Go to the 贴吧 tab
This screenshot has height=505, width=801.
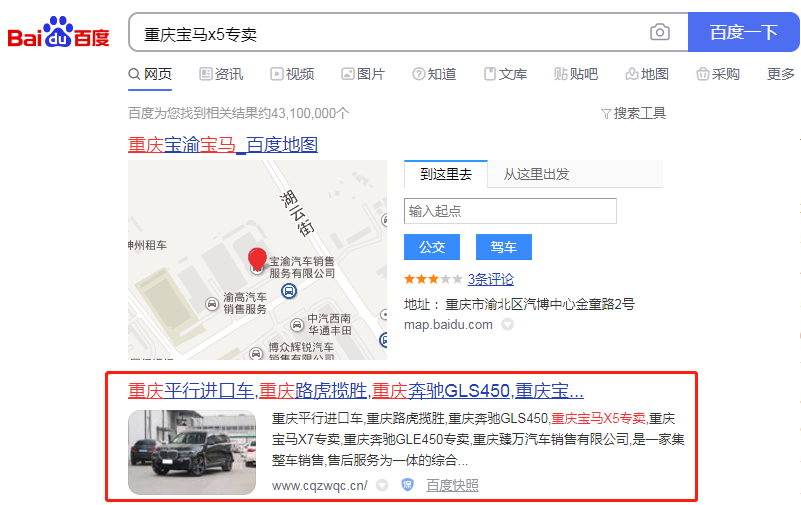pos(576,74)
